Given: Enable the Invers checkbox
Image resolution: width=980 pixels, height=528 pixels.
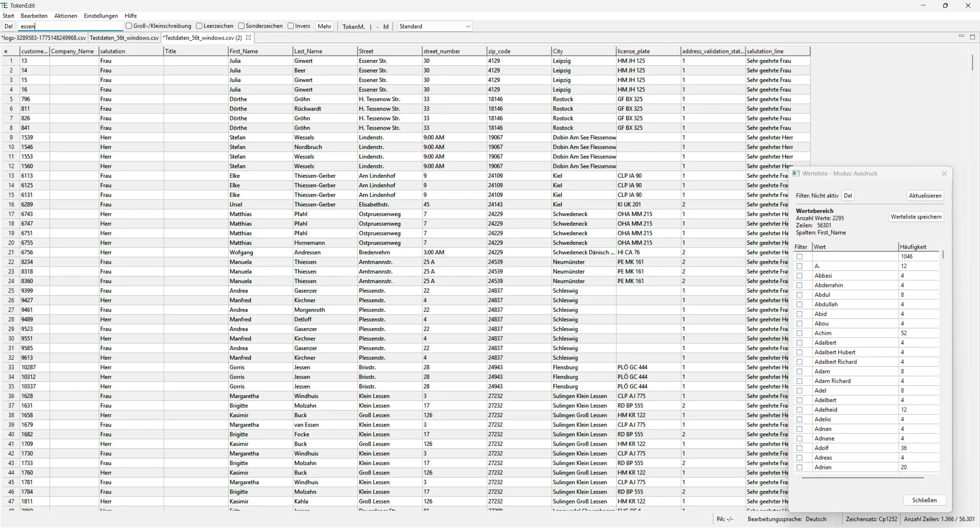Looking at the screenshot, I should (x=291, y=26).
